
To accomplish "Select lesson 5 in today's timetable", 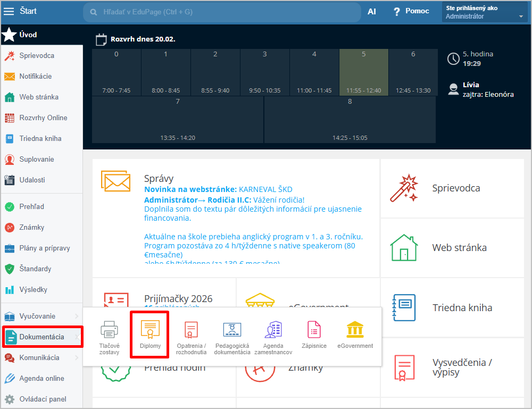I will pyautogui.click(x=364, y=72).
